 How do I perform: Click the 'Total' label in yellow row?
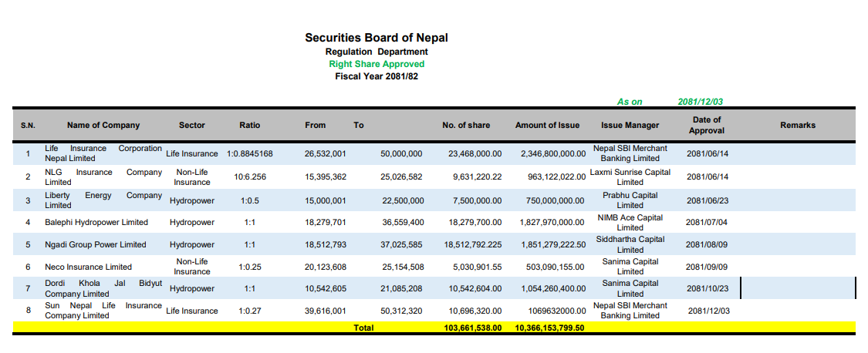363,328
